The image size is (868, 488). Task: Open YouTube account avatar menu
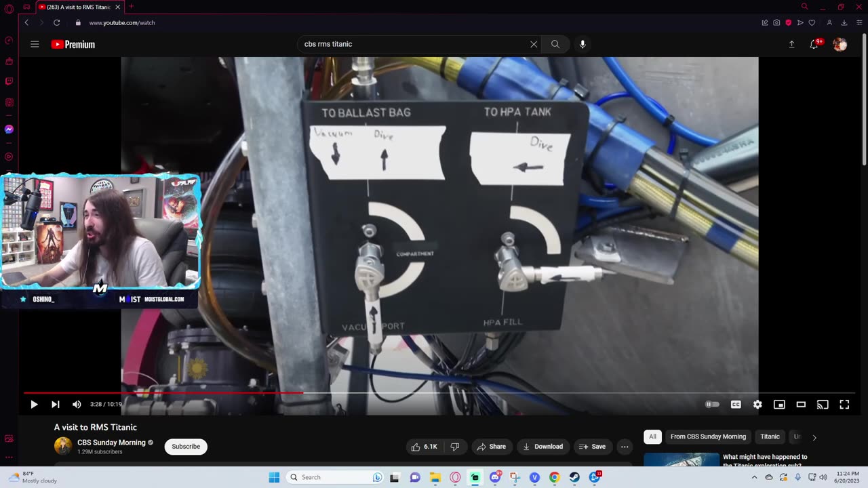[840, 44]
